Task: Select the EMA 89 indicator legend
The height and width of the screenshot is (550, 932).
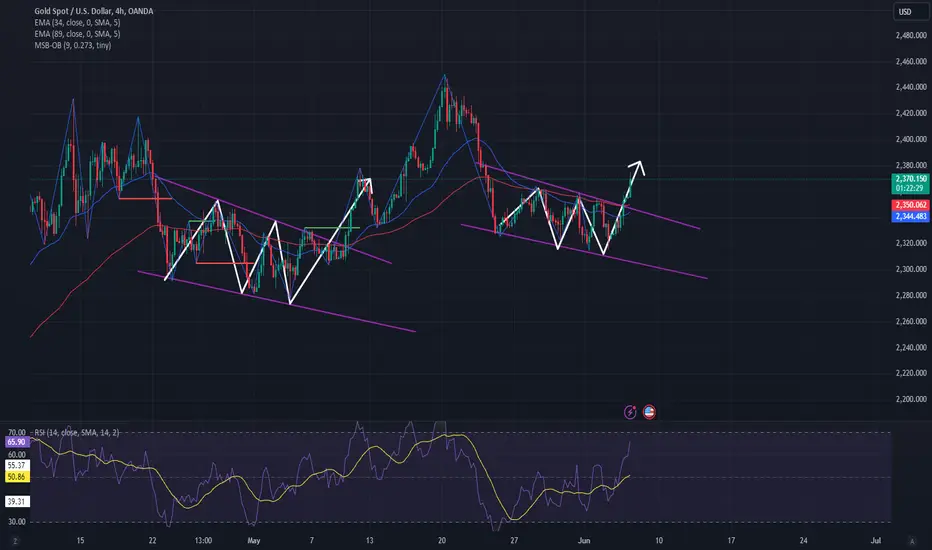Action: point(77,34)
